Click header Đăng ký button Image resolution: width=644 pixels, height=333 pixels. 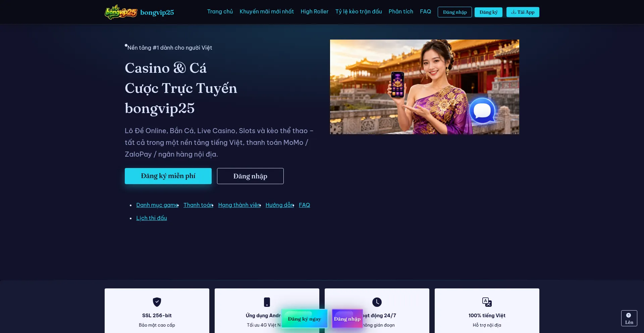pos(488,12)
